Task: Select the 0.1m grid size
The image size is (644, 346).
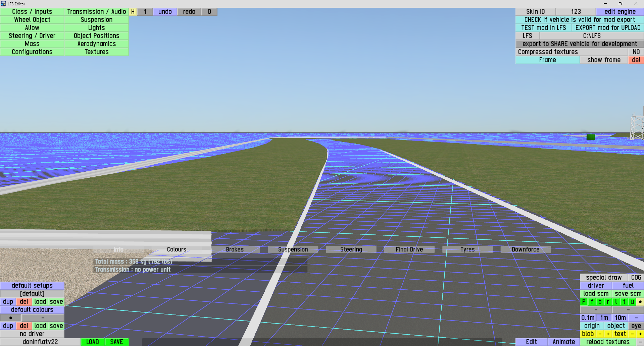Action: tap(588, 318)
